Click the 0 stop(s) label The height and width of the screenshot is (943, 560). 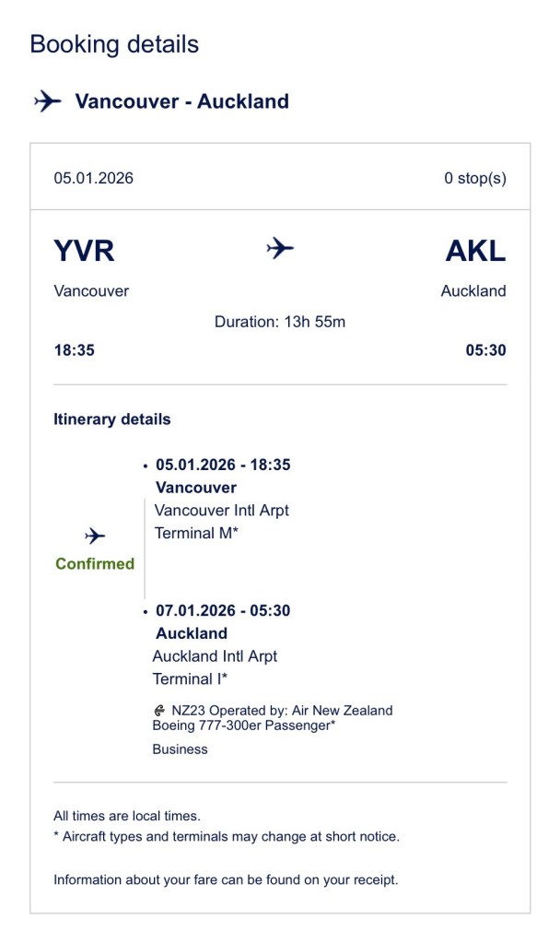[x=474, y=178]
